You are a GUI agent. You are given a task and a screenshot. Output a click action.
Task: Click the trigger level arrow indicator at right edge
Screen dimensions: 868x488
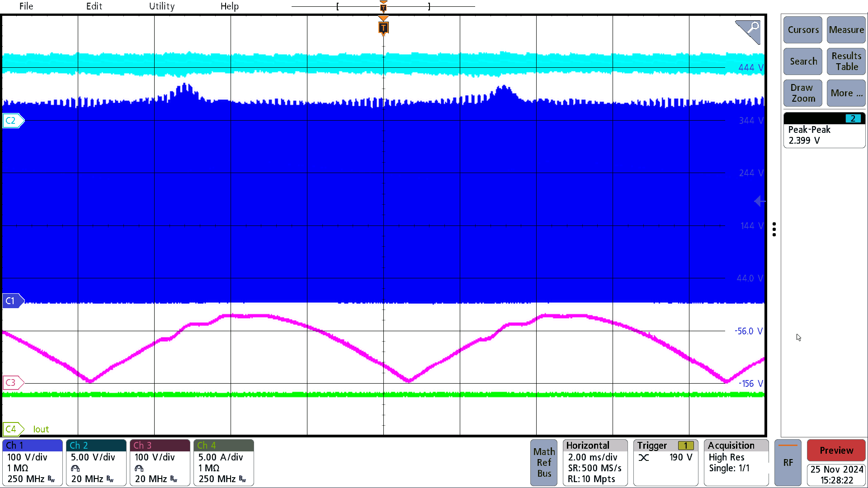click(759, 201)
